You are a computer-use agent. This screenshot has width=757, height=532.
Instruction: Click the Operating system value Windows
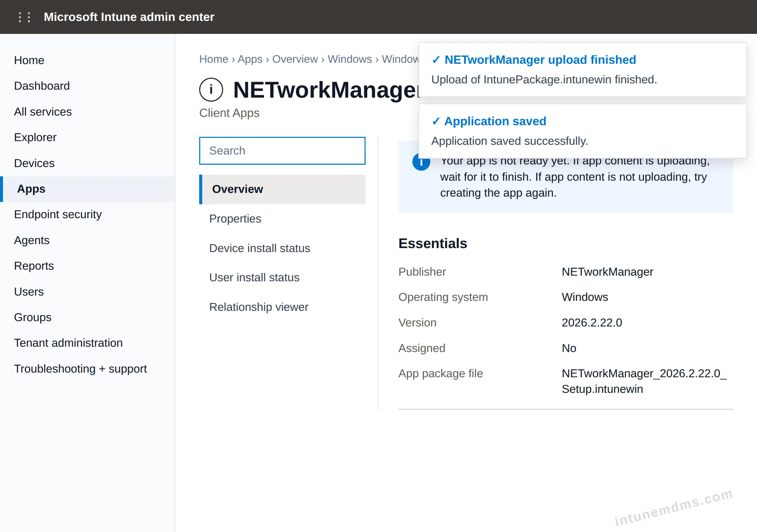click(x=585, y=297)
